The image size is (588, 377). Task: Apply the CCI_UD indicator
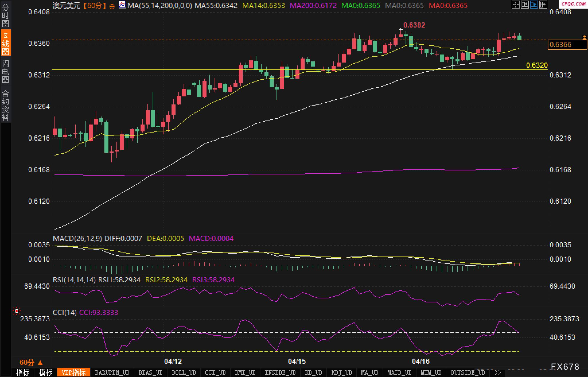point(215,372)
